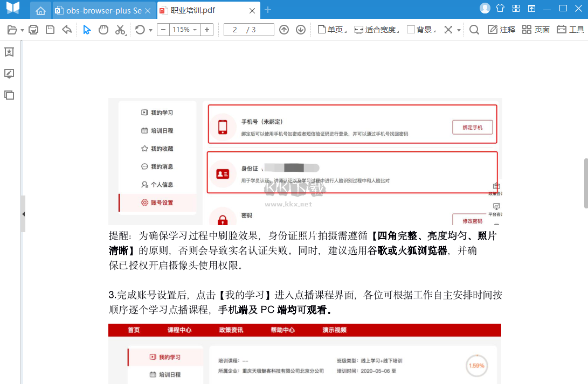Open document Search with the magnifier icon
The image size is (588, 384).
[x=474, y=30]
